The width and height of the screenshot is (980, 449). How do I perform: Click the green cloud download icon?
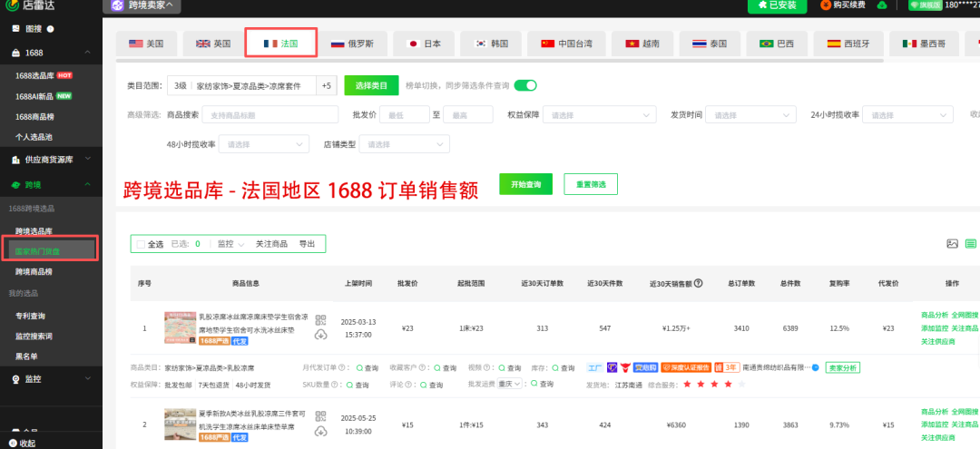pyautogui.click(x=882, y=5)
